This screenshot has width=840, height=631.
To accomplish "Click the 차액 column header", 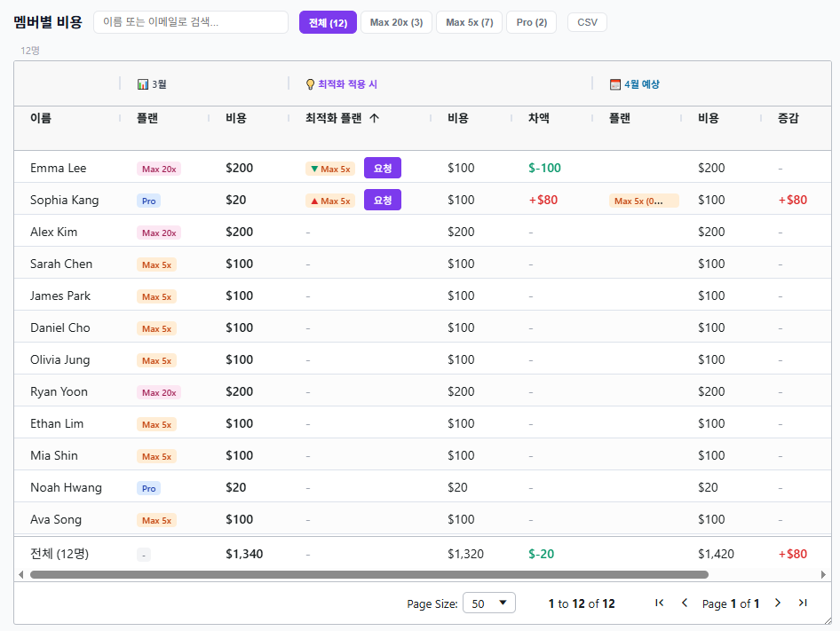I will [x=539, y=118].
